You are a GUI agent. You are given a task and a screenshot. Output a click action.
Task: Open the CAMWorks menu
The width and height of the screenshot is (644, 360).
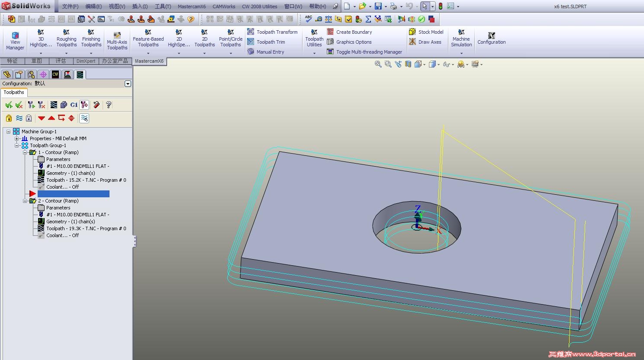point(224,6)
